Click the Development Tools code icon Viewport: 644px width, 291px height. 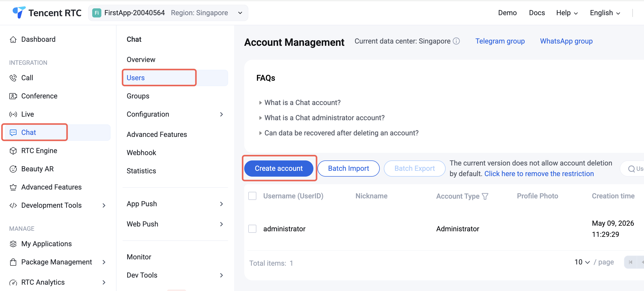click(13, 205)
